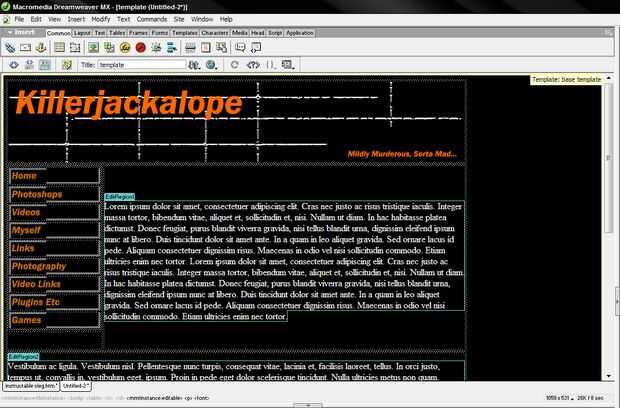Image resolution: width=620 pixels, height=408 pixels.
Task: Switch to the Application insert tab
Action: click(x=300, y=33)
